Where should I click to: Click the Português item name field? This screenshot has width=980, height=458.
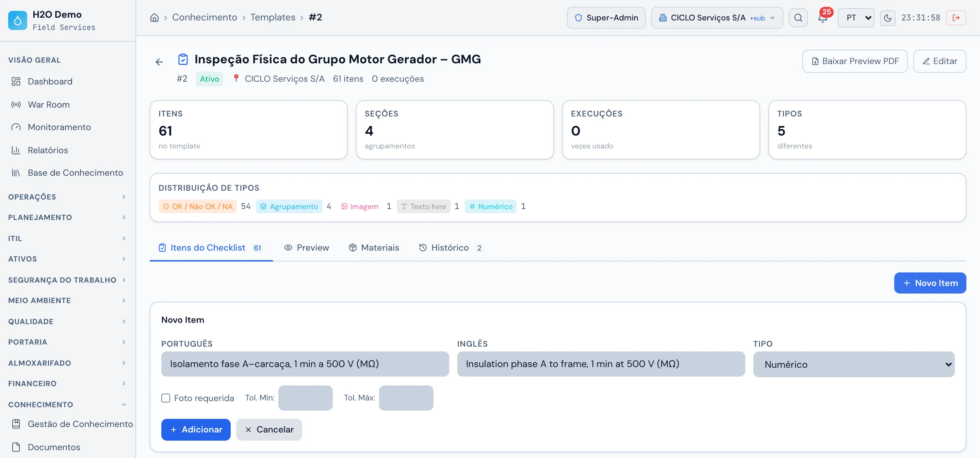tap(305, 364)
